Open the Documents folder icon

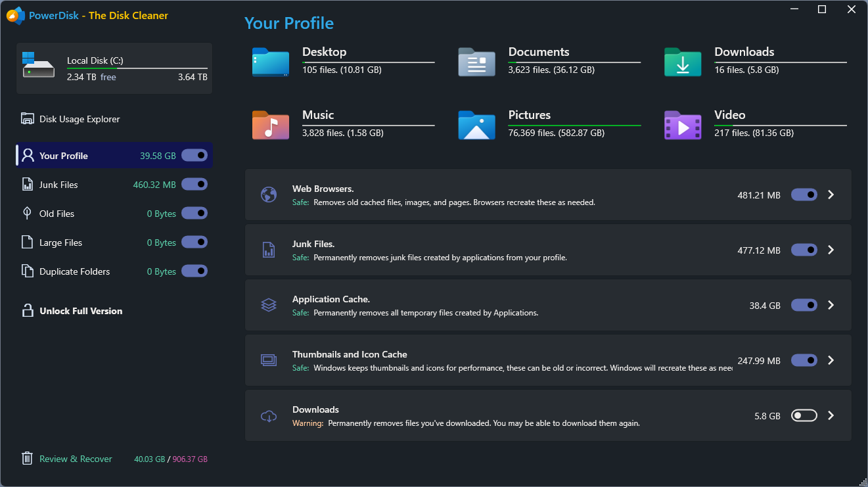[x=476, y=62]
